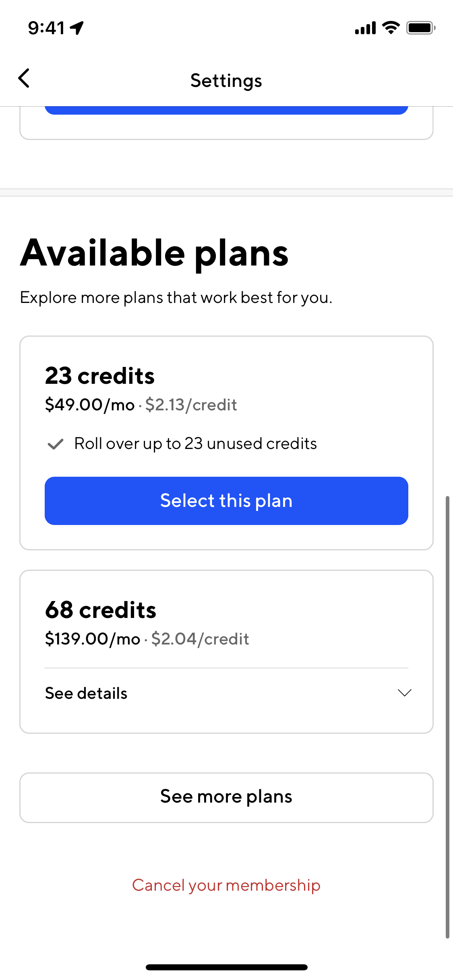Screen dimensions: 453x980
Task: Tap the location arrow in the status bar
Action: click(x=77, y=28)
